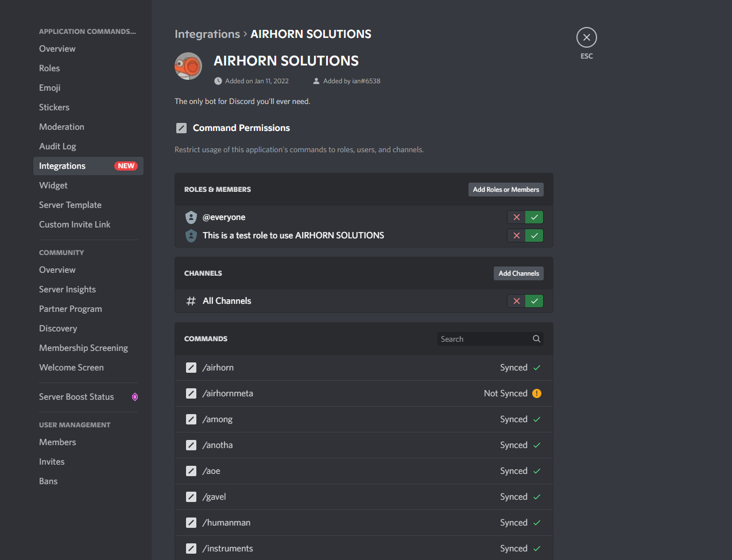Click the orange warning icon for /airhornmeta

[x=537, y=393]
